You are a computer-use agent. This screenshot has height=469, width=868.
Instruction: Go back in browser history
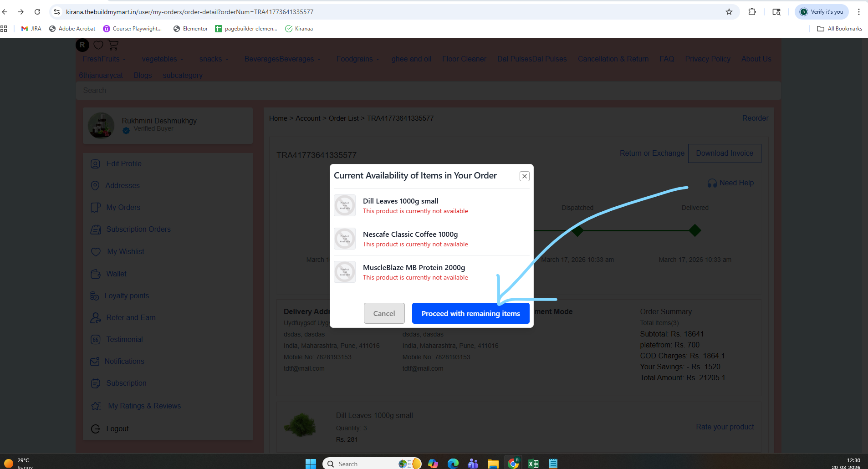5,12
